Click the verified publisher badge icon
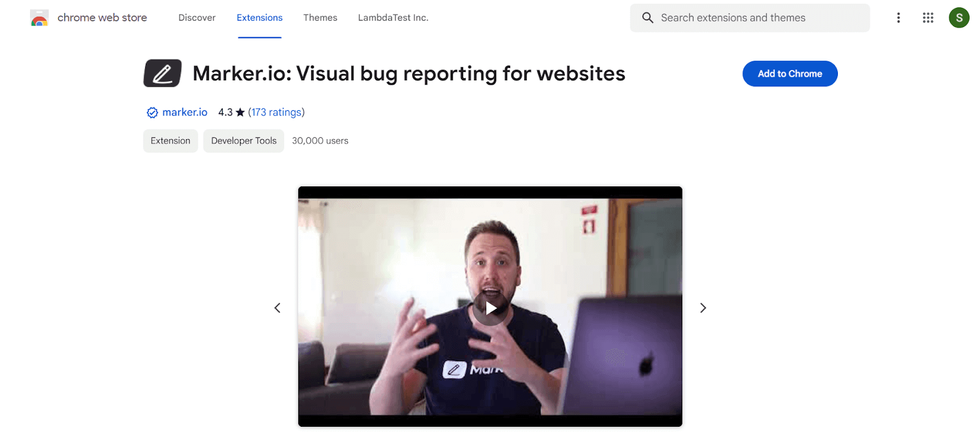The height and width of the screenshot is (447, 980). (153, 112)
